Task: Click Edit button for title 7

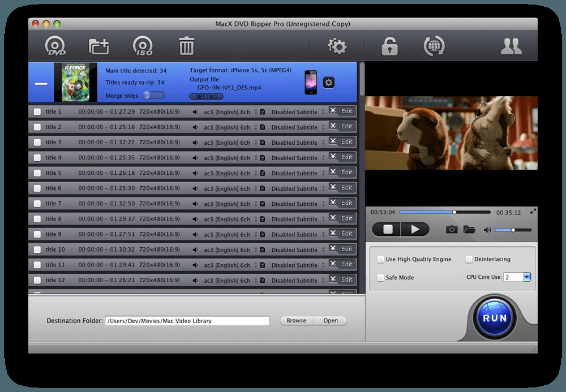Action: pos(342,203)
